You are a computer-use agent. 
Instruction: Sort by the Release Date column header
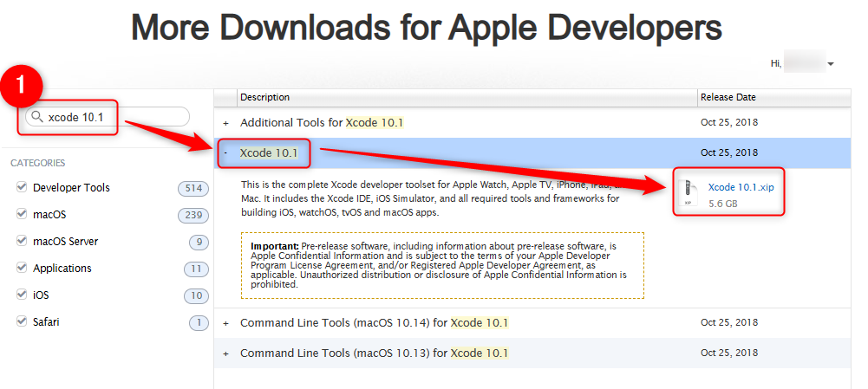773,97
